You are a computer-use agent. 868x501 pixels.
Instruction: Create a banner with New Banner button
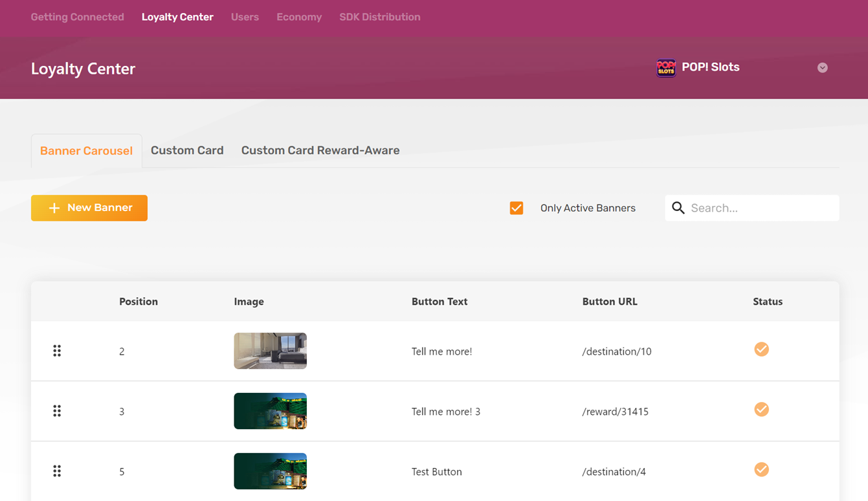(x=89, y=208)
